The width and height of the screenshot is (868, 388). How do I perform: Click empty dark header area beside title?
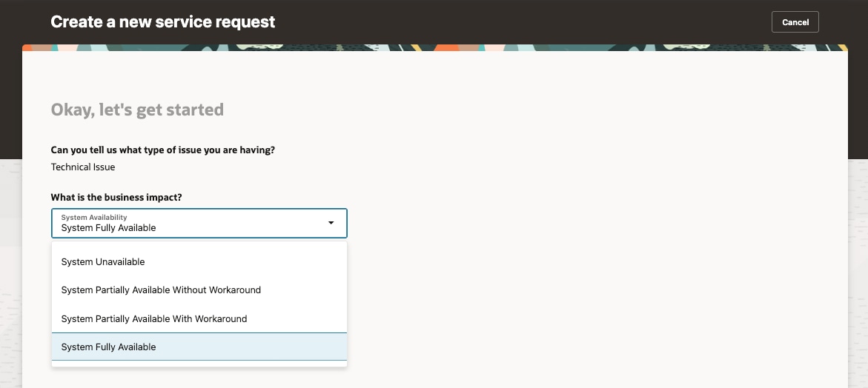tap(519, 22)
